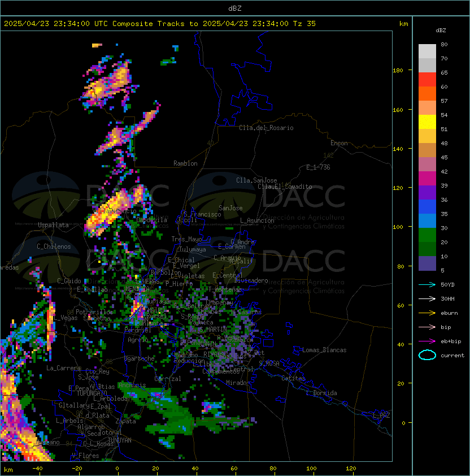Click the 'Anchoris' place label
This screenshot has height=476, width=470.
coord(132,385)
